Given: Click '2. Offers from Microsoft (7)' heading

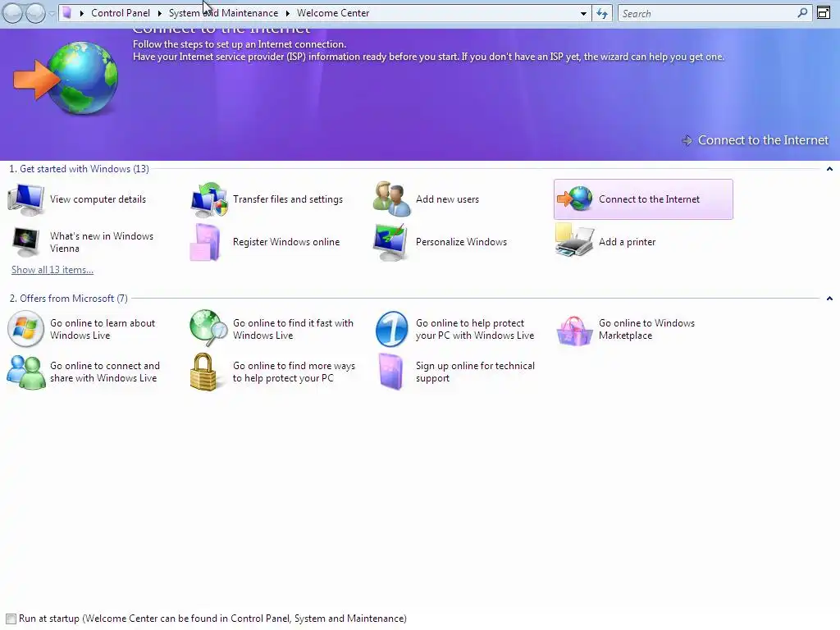Looking at the screenshot, I should (x=69, y=299).
